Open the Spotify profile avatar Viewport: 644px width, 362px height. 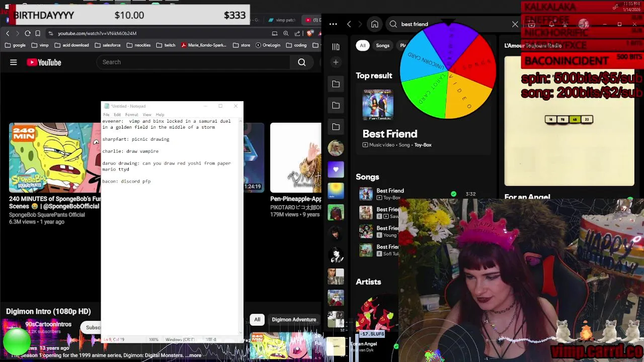(583, 24)
